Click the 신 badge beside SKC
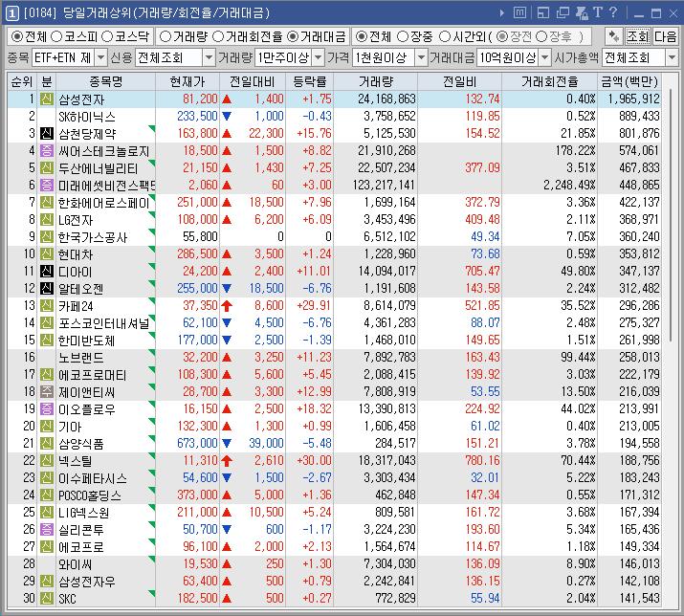 pos(47,598)
